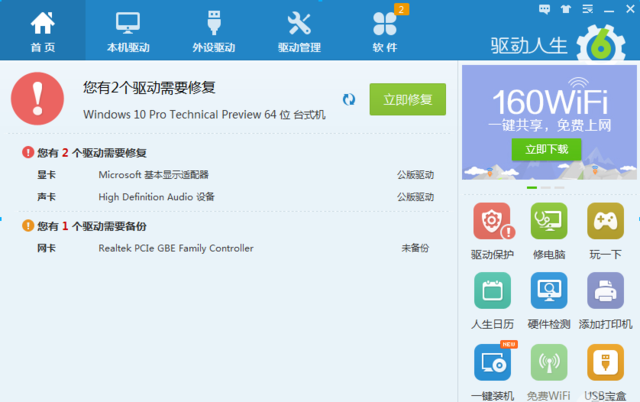The width and height of the screenshot is (640, 402).
Task: Select Realtek PCIe GBE Family Controller row
Action: pos(236,248)
